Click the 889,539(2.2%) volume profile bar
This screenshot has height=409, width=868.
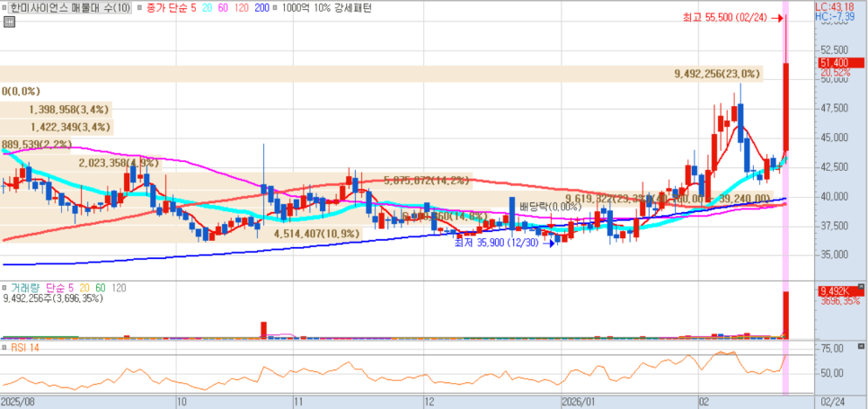click(x=37, y=145)
